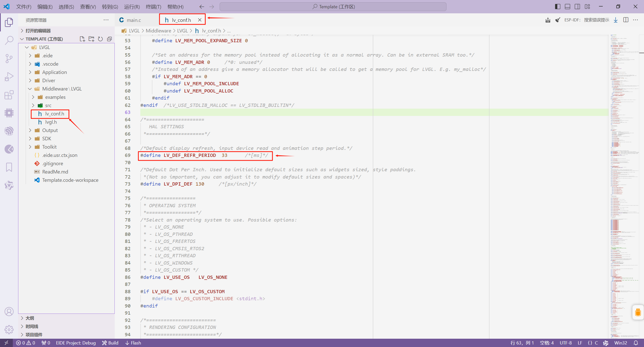
Task: Open the 终端(T) menu
Action: click(x=153, y=7)
